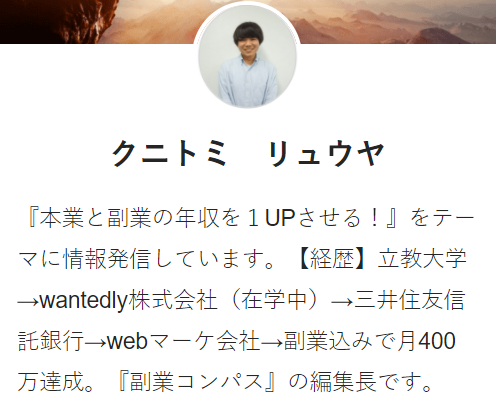
Task: Click webマーケ会社 in the bio text
Action: tap(183, 341)
